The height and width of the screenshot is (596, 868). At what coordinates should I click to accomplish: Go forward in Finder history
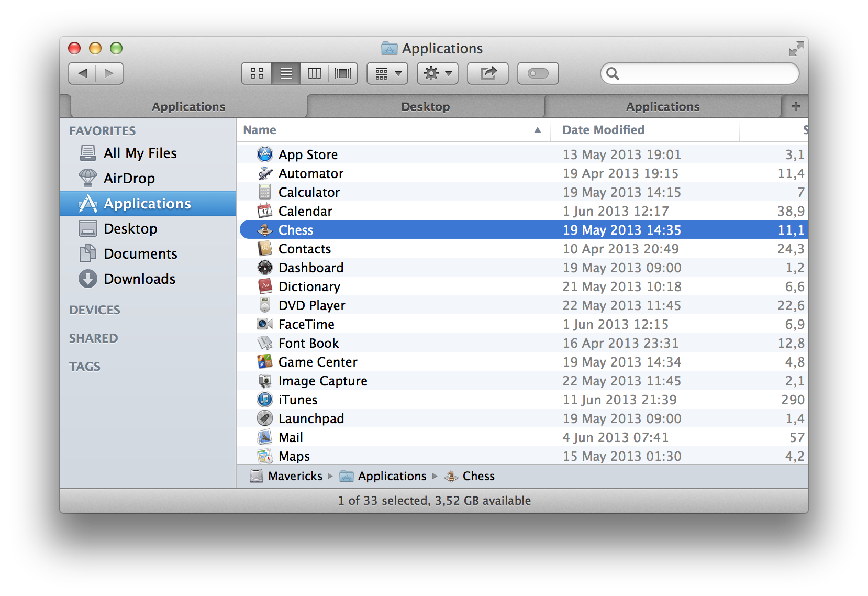(x=109, y=73)
